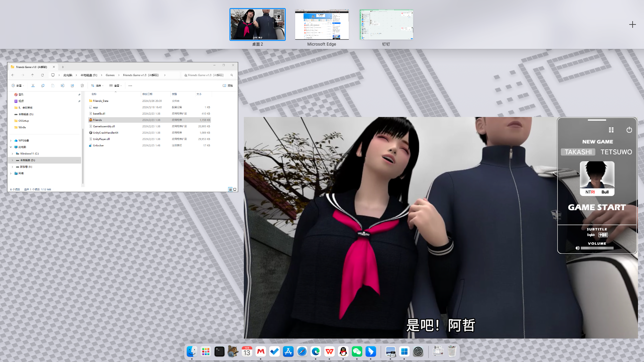The width and height of the screenshot is (644, 362).
Task: Click the Copy icon in Explorer toolbar
Action: pos(43,85)
